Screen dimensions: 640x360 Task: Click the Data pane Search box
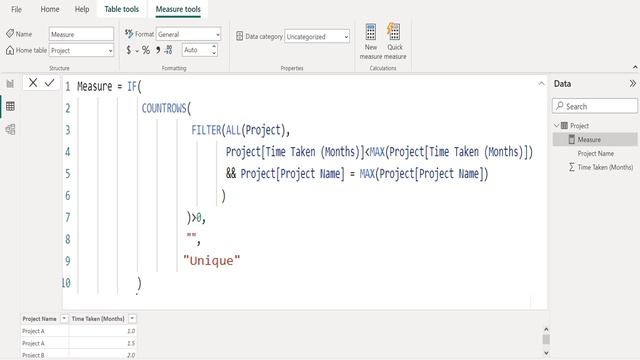click(595, 106)
